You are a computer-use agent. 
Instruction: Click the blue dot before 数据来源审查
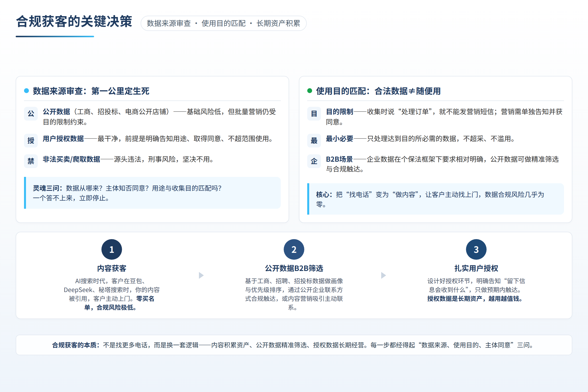click(x=26, y=91)
